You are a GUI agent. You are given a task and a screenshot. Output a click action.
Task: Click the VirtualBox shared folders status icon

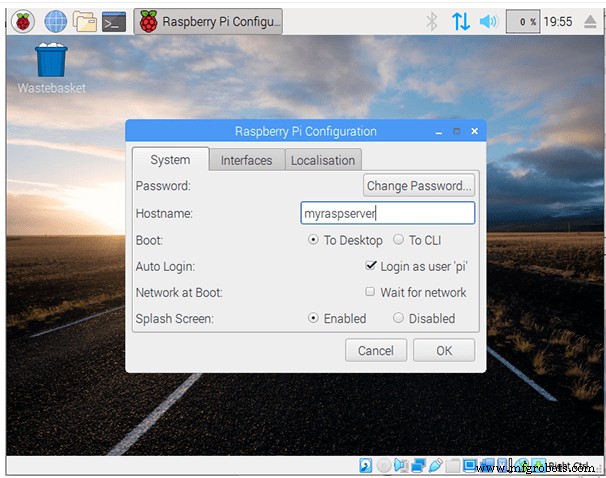click(453, 466)
